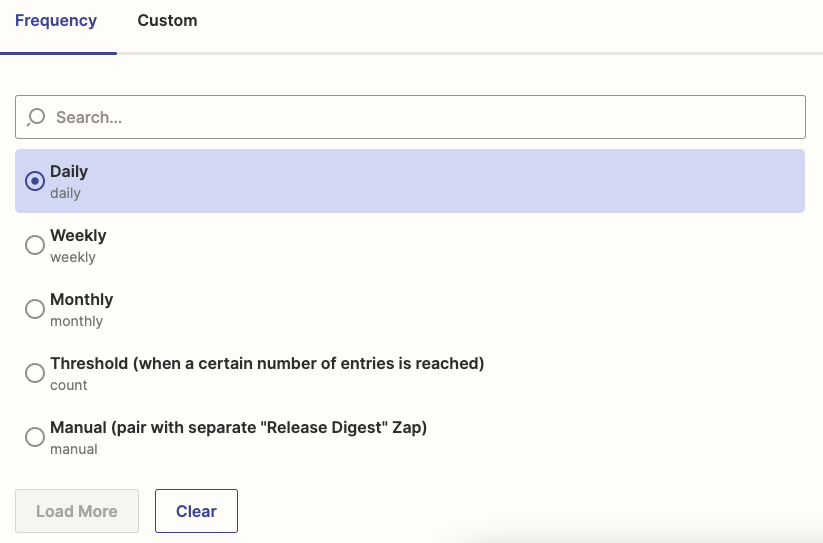Open the Custom tab
Image resolution: width=823 pixels, height=543 pixels.
coord(167,21)
